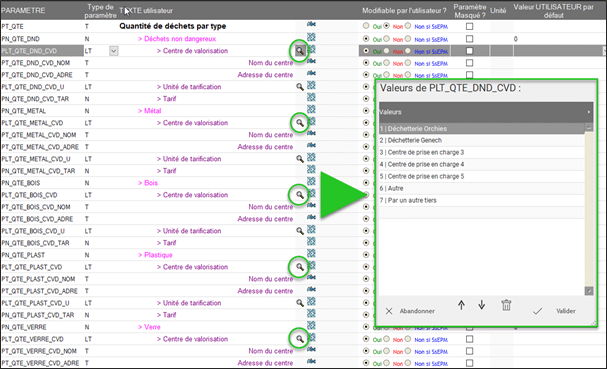This screenshot has height=369, width=607.
Task: Click Modifiable par l'utilisateur column header
Action: [x=404, y=11]
